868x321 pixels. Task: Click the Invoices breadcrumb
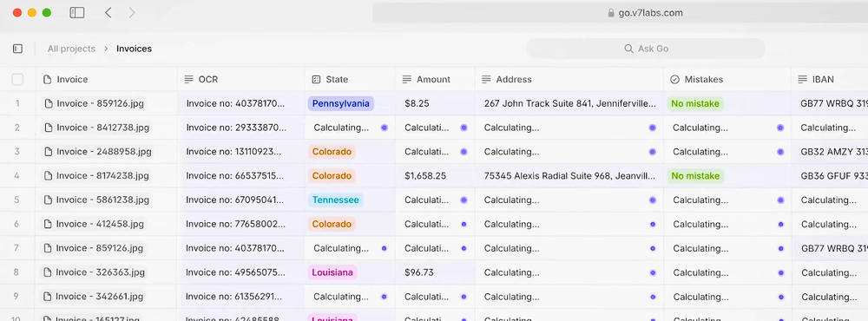134,49
